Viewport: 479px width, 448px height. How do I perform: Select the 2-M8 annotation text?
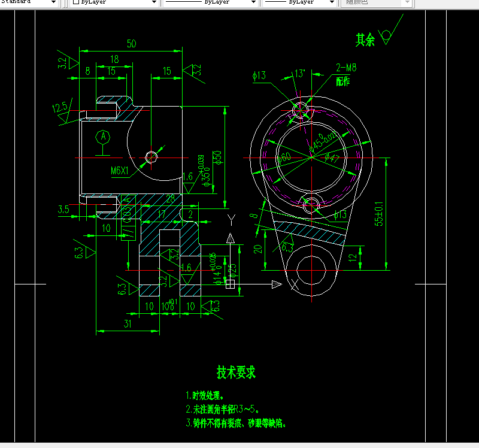[x=346, y=68]
